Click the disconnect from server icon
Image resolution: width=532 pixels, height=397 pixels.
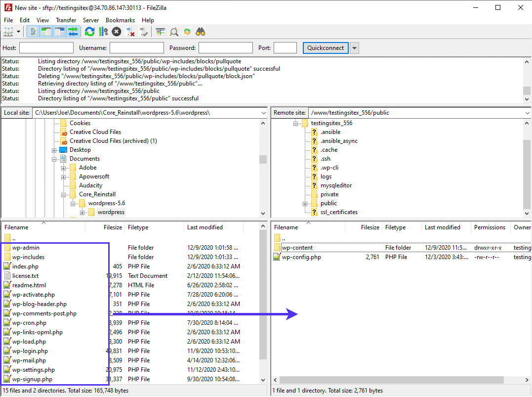coord(130,32)
